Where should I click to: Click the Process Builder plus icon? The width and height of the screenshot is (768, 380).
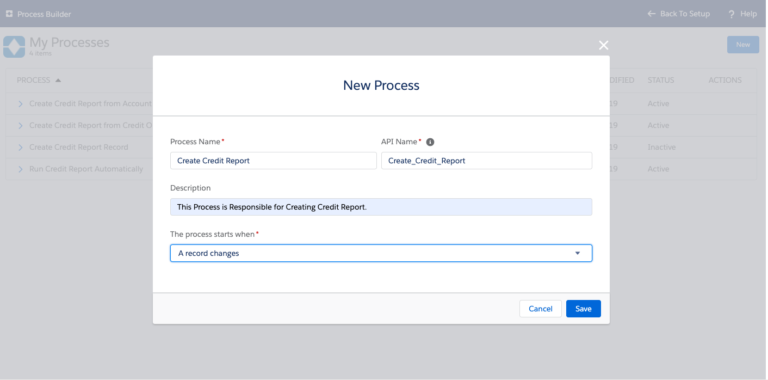[x=9, y=14]
